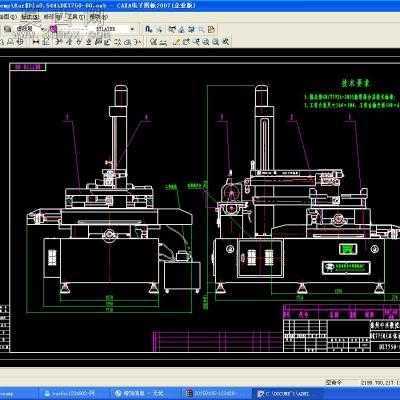Image resolution: width=400 pixels, height=400 pixels.
Task: Select the 技术要求 heading text in drawing
Action: coord(355,83)
